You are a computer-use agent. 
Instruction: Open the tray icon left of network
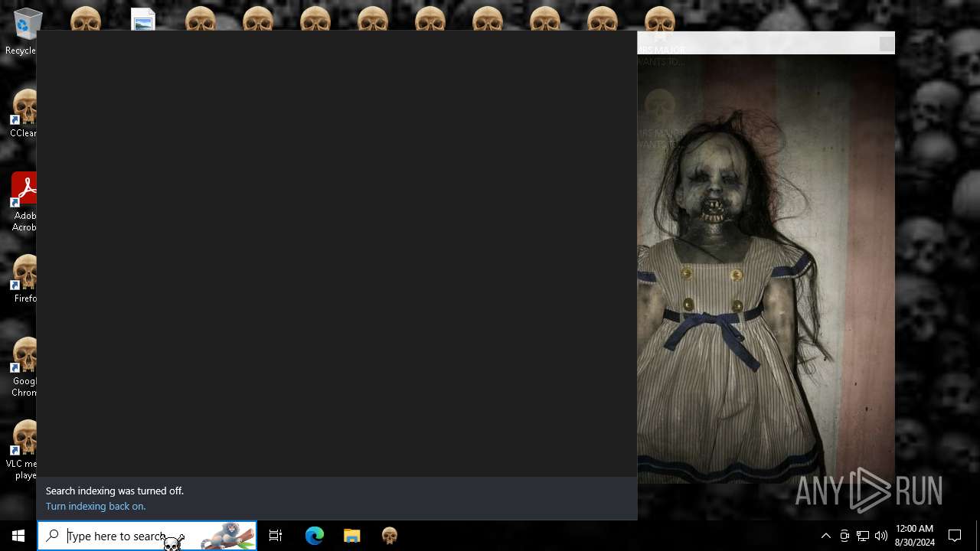click(x=844, y=536)
